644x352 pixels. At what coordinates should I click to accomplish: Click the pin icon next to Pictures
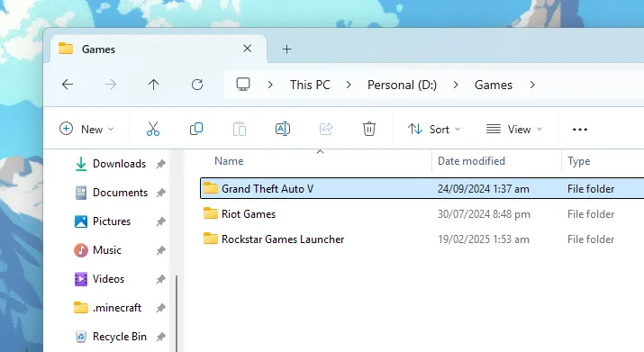(x=160, y=221)
